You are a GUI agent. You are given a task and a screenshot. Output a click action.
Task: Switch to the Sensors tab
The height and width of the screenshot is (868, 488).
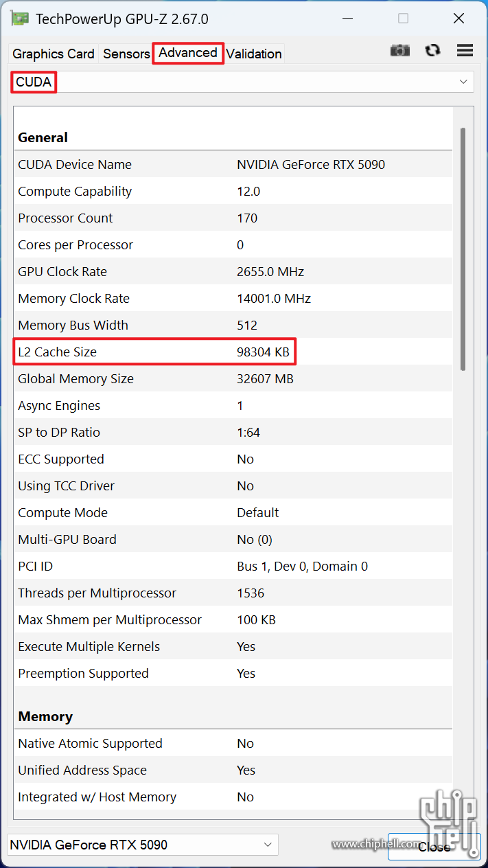pyautogui.click(x=126, y=54)
